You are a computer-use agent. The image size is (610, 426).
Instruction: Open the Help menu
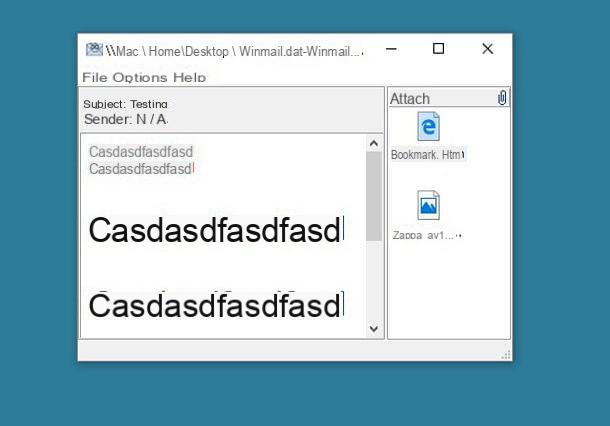[189, 77]
